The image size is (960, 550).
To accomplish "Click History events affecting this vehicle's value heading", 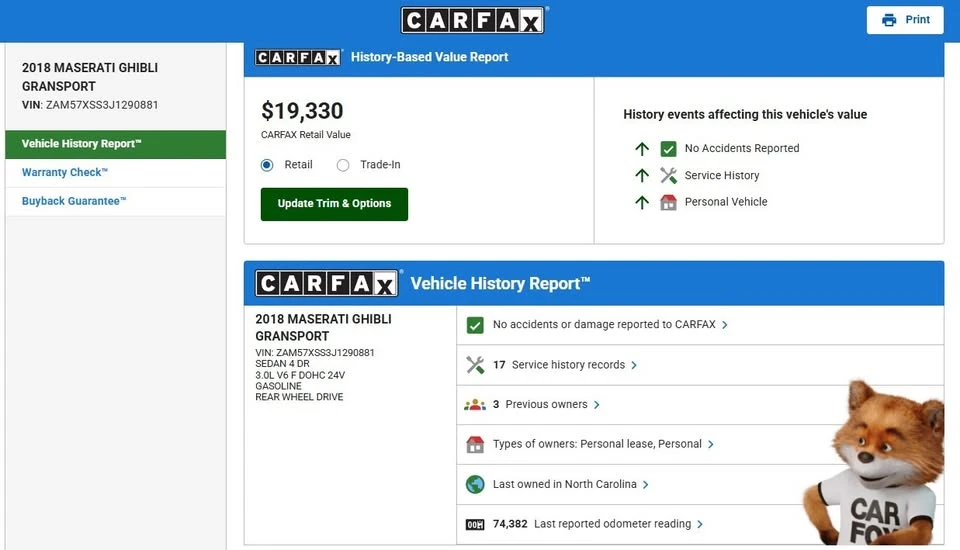I will pos(745,115).
